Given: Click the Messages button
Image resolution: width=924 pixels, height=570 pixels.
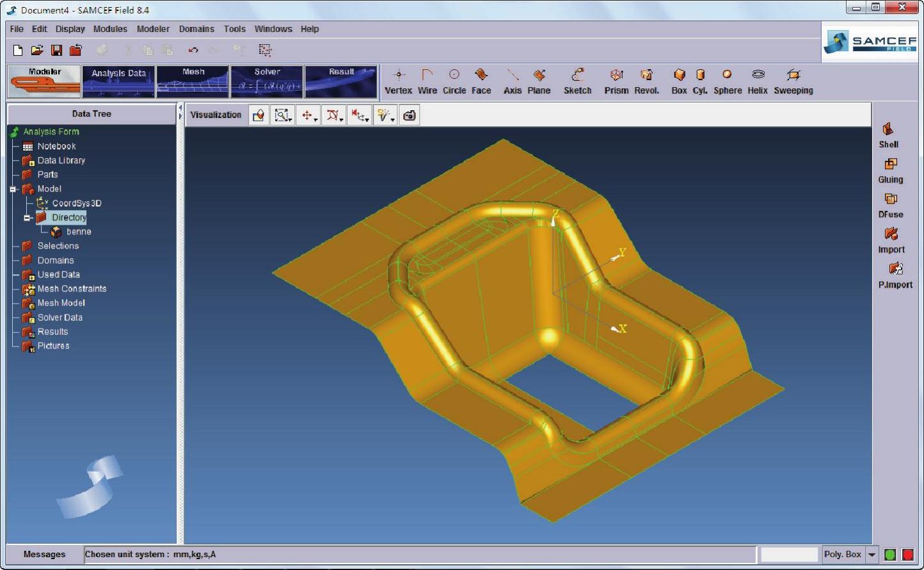Looking at the screenshot, I should coord(44,555).
